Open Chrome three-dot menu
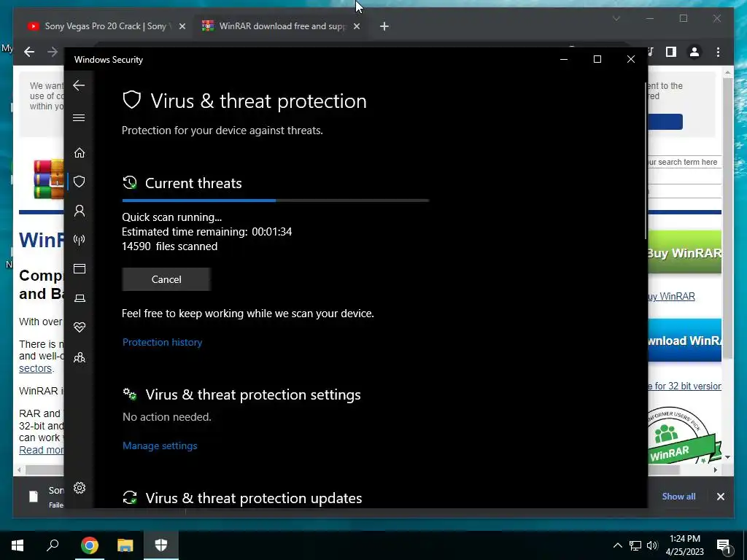Image resolution: width=747 pixels, height=560 pixels. [718, 52]
